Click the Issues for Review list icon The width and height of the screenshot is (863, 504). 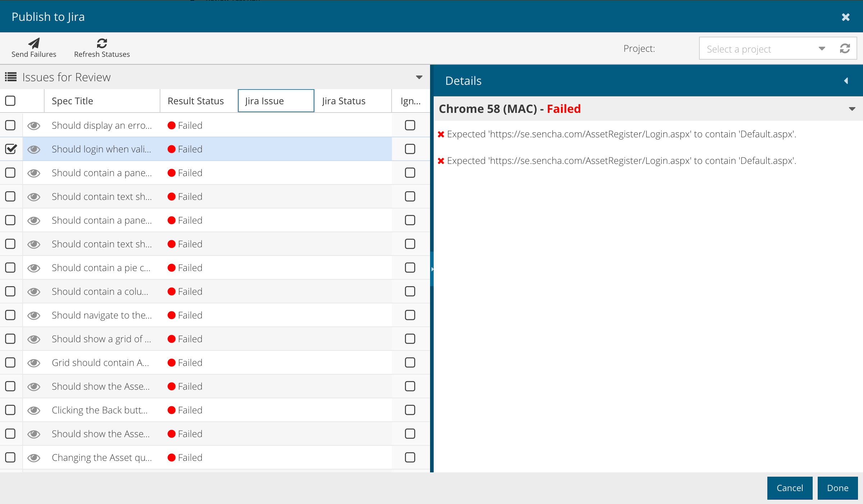tap(11, 77)
